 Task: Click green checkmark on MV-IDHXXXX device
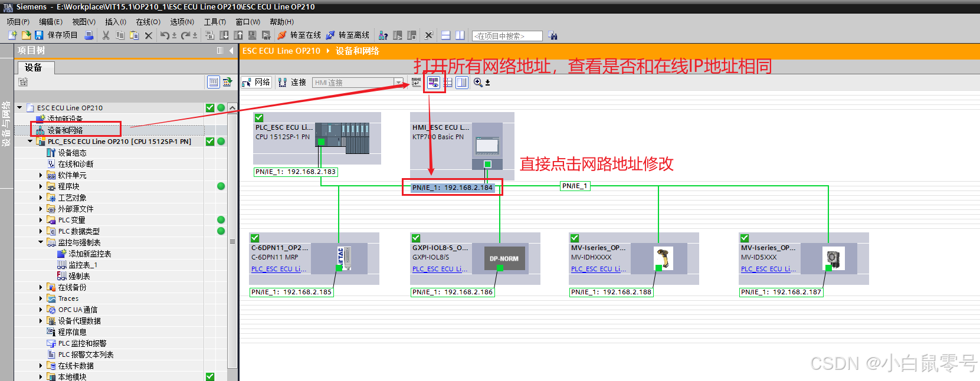click(575, 238)
